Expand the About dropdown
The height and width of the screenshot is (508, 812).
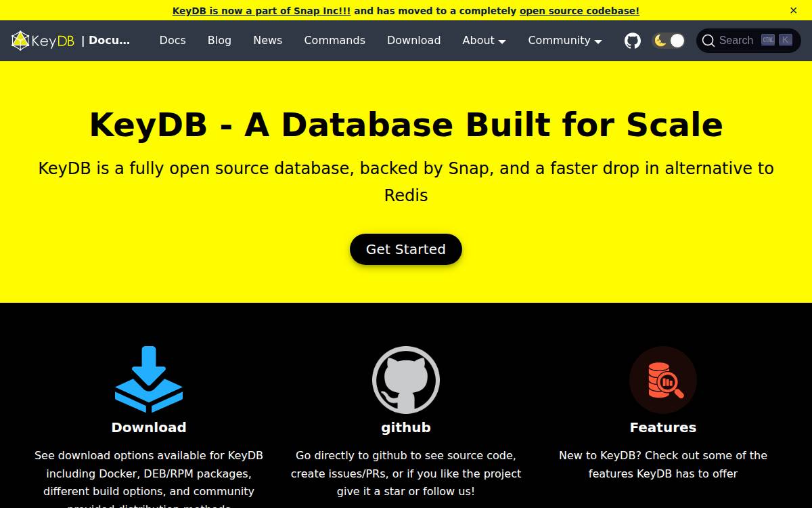point(484,41)
